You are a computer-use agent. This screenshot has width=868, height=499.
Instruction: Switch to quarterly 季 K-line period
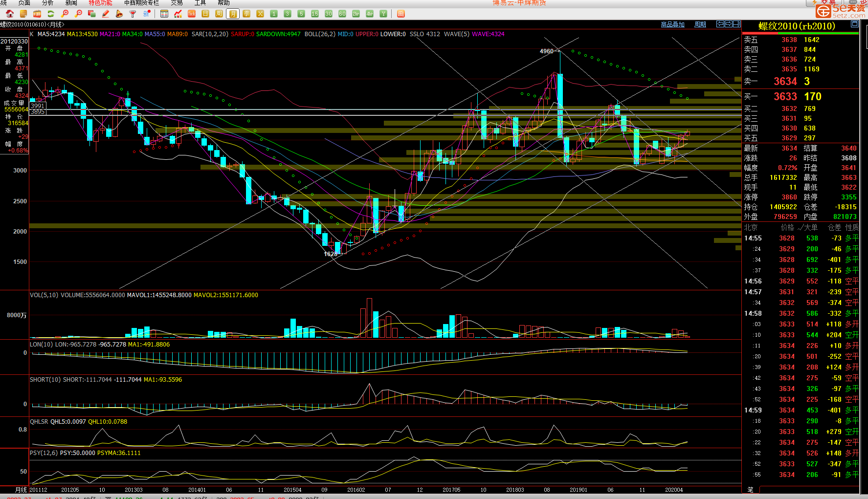coord(246,14)
